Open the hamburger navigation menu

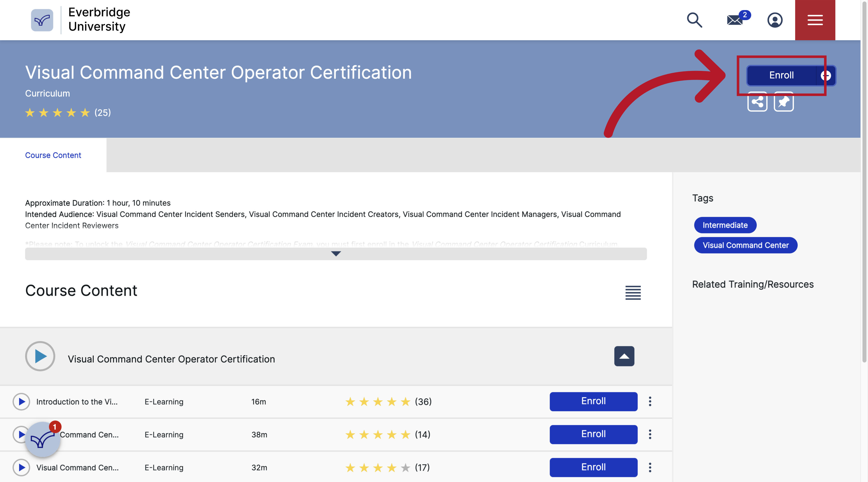815,20
